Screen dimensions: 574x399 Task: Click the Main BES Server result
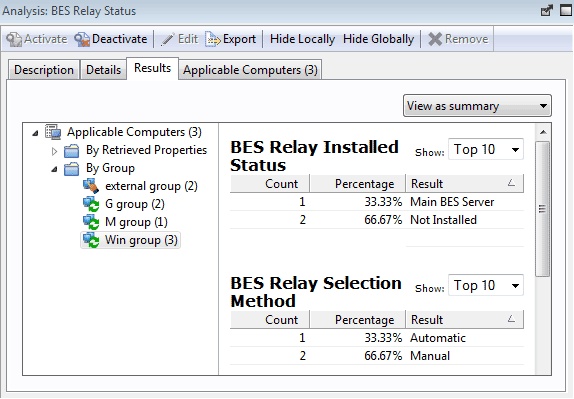pyautogui.click(x=452, y=202)
